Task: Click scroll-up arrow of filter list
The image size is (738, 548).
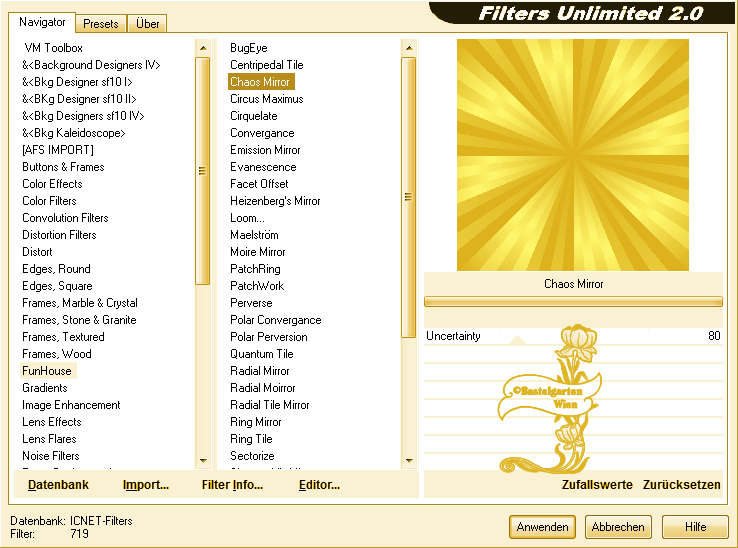Action: pos(409,48)
